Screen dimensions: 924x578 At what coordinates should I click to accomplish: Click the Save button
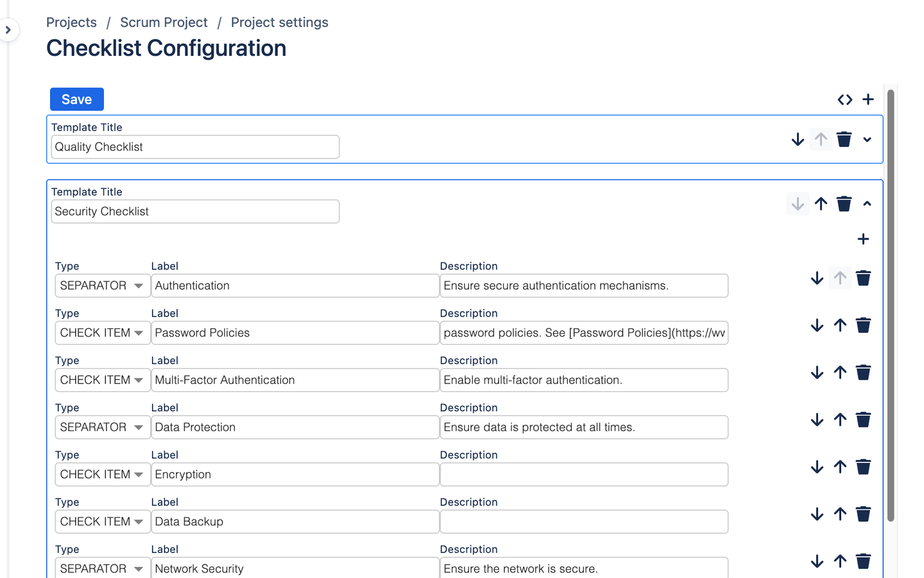(77, 100)
